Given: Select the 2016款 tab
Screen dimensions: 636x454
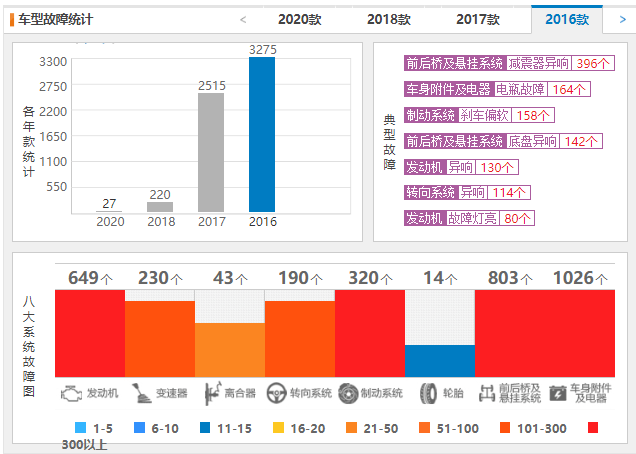Looking at the screenshot, I should tap(567, 19).
